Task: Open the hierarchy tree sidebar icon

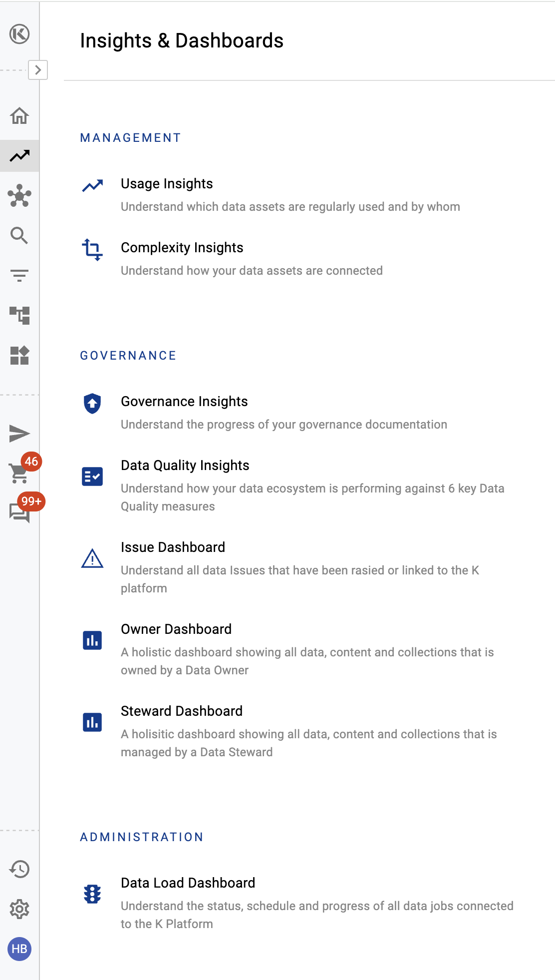Action: pyautogui.click(x=19, y=315)
